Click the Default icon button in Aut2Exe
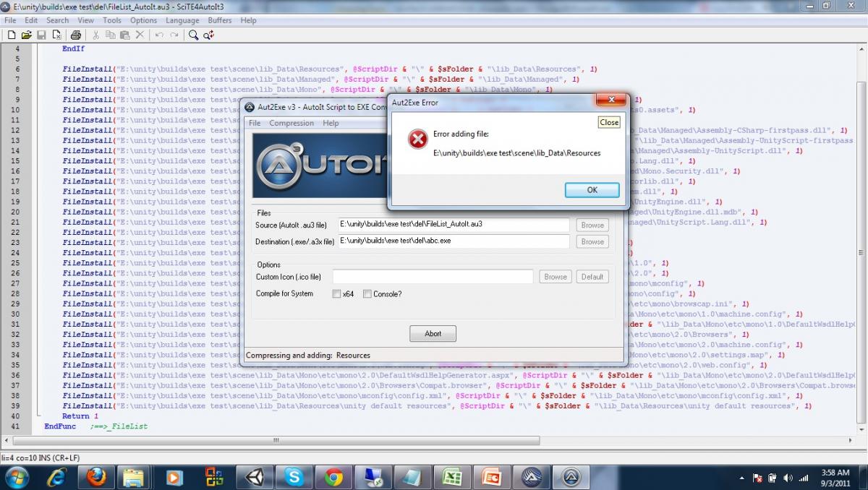 pyautogui.click(x=592, y=277)
